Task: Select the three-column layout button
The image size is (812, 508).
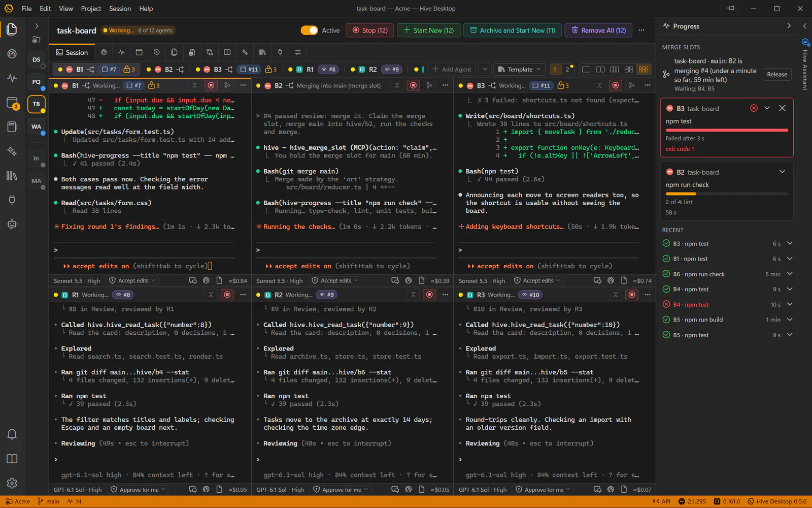Action: [615, 69]
